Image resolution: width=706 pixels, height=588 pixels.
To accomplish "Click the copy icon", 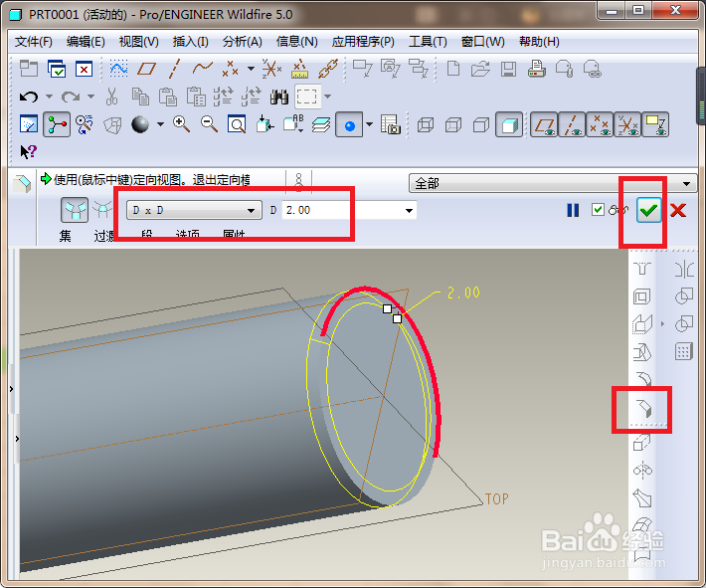I will point(140,97).
